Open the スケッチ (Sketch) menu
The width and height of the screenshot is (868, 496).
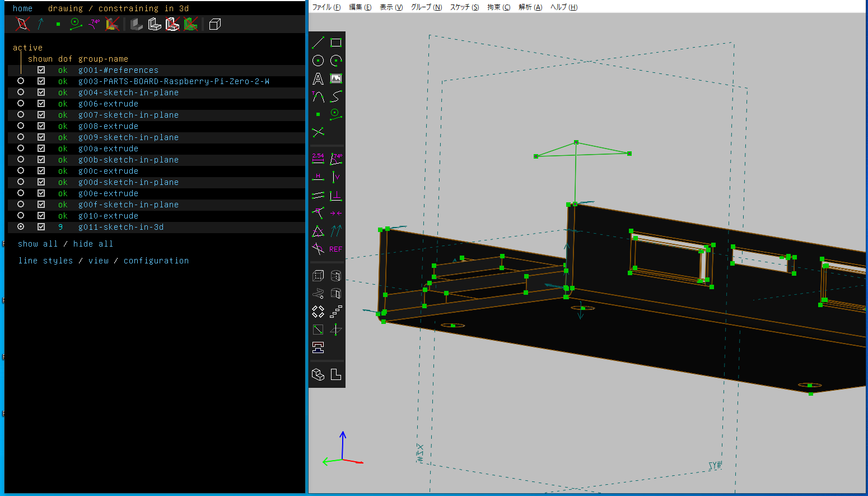click(x=464, y=7)
